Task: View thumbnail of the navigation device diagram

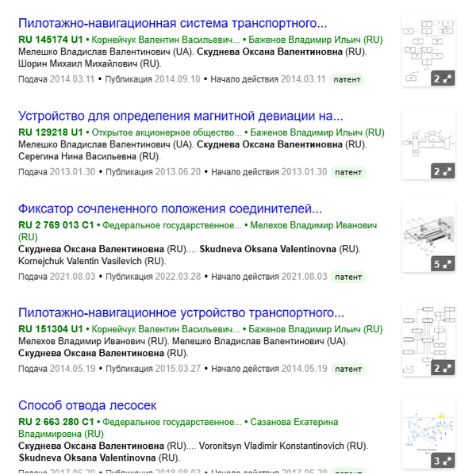Action: (428, 340)
